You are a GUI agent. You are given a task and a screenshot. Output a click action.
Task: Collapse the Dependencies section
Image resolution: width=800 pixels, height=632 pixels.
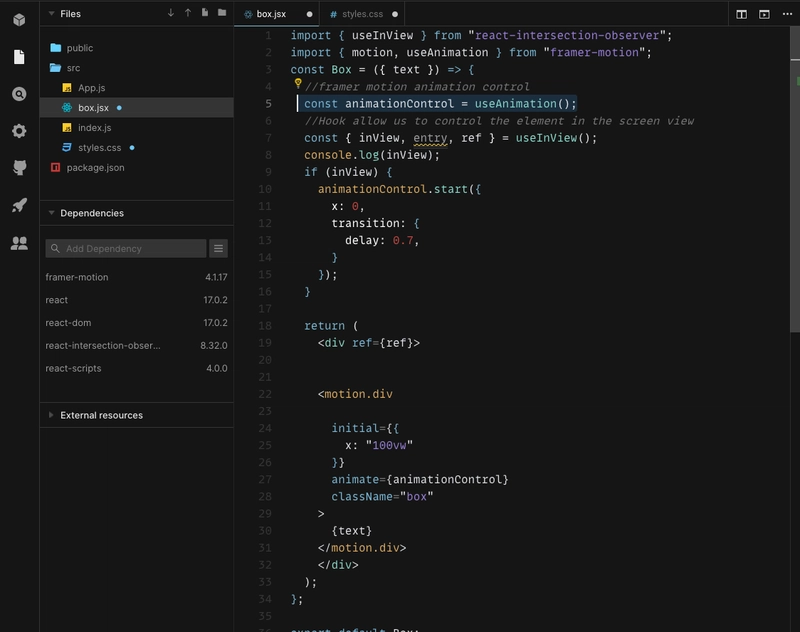(51, 213)
